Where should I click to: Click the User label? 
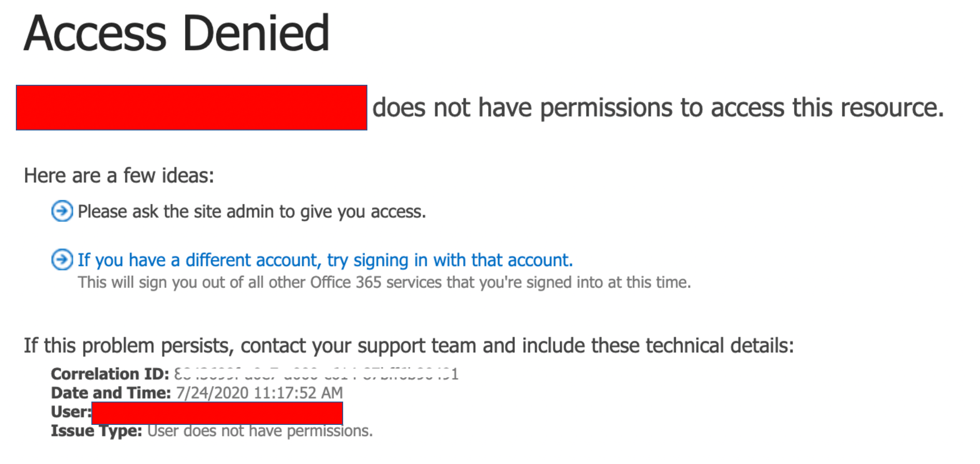71,412
